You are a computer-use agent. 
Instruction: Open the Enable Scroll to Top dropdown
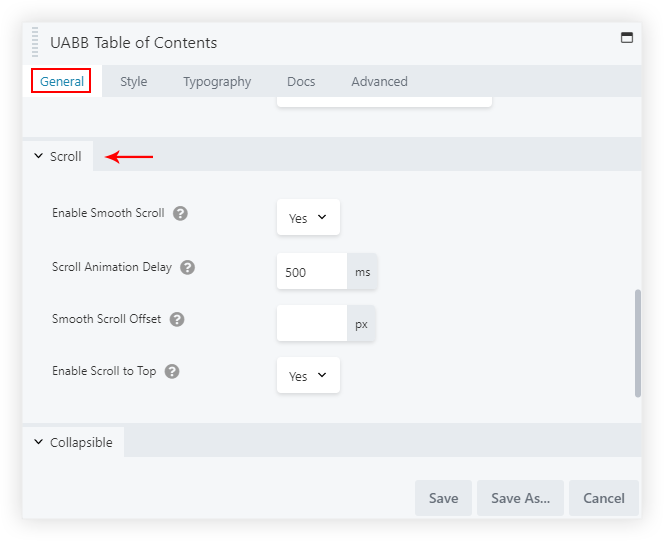[x=308, y=375]
